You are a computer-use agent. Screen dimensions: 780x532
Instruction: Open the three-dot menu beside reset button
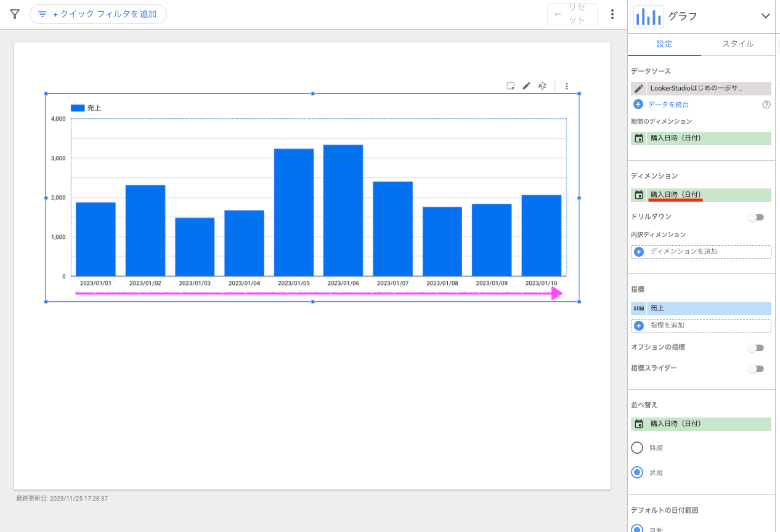pos(612,14)
